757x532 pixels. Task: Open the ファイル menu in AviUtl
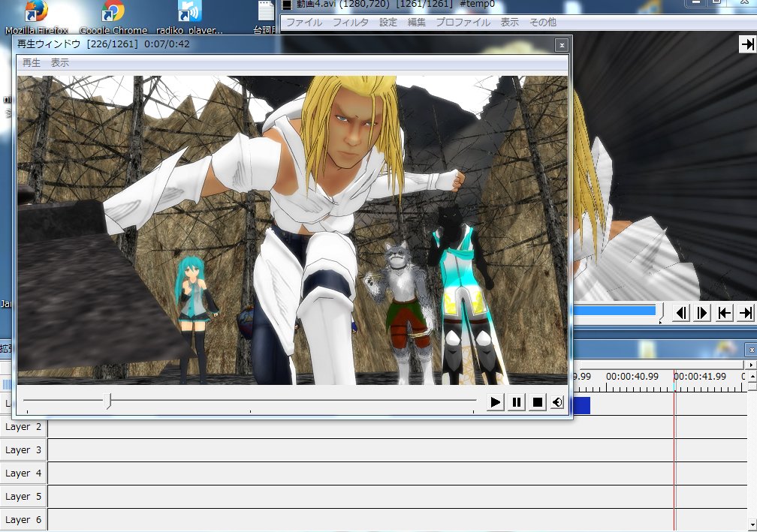point(304,23)
